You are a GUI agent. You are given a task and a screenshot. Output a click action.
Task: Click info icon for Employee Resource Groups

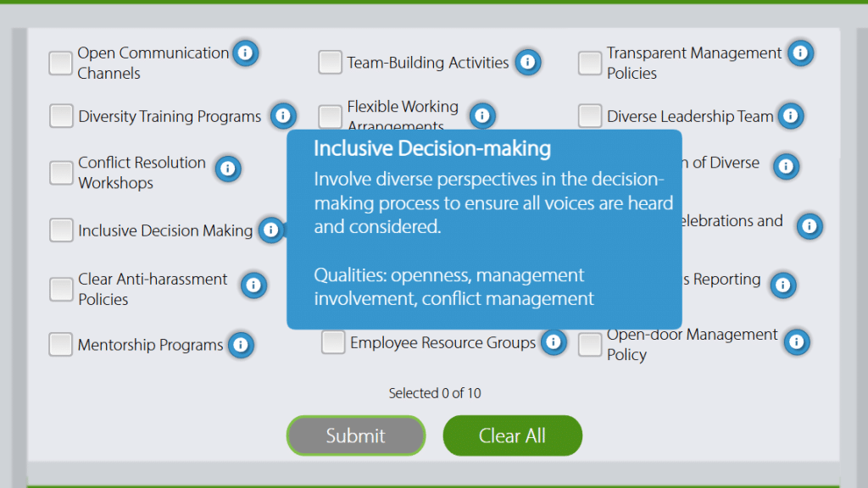[553, 342]
